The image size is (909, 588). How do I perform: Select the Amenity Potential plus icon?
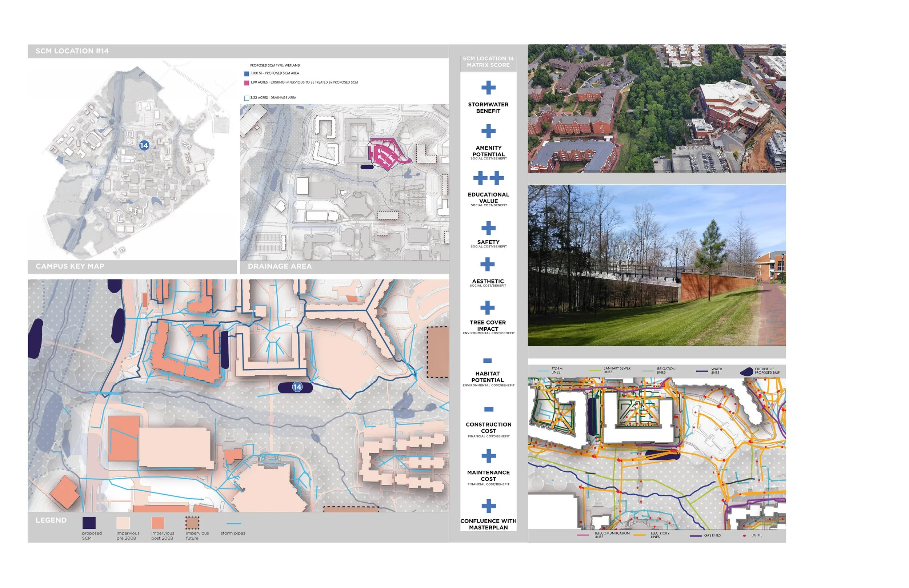(488, 130)
